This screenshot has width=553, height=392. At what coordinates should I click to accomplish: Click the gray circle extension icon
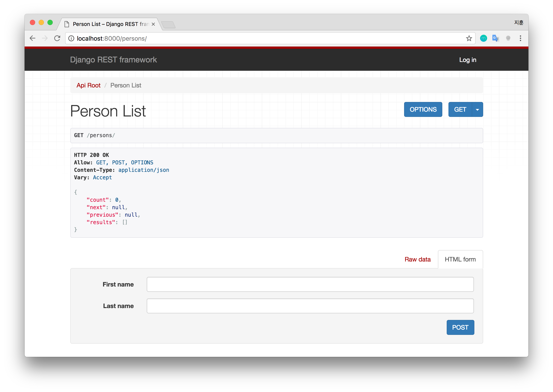click(508, 38)
